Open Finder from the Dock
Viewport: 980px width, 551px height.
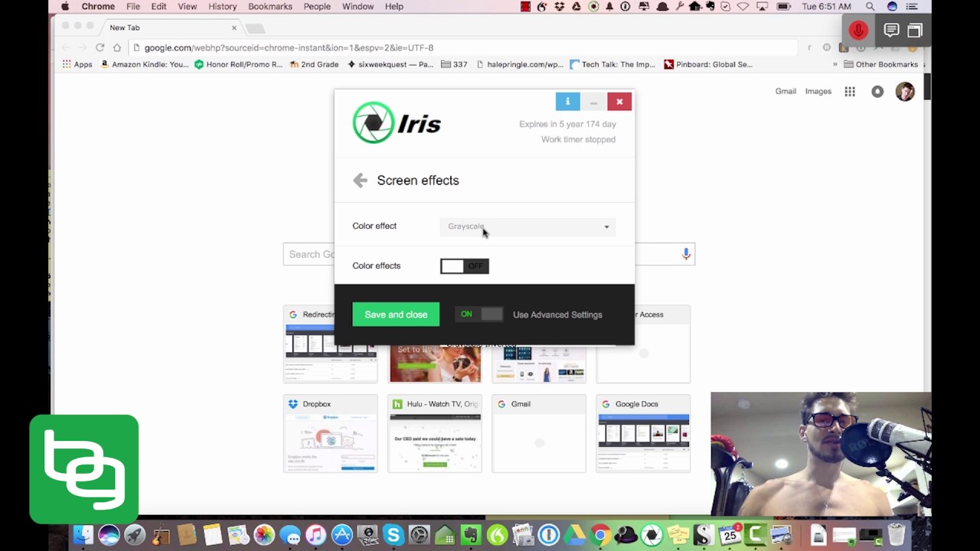83,535
